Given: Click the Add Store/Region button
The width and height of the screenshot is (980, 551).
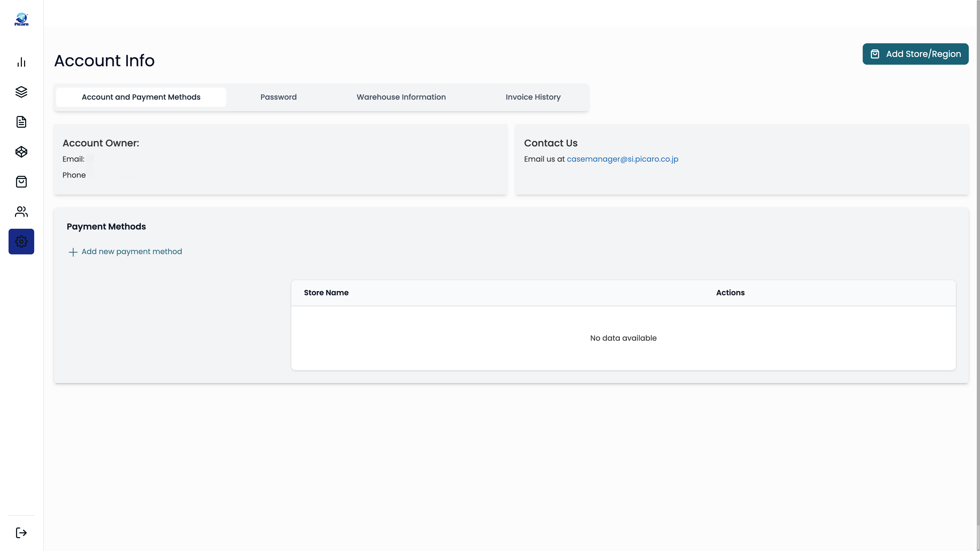Looking at the screenshot, I should (x=915, y=54).
